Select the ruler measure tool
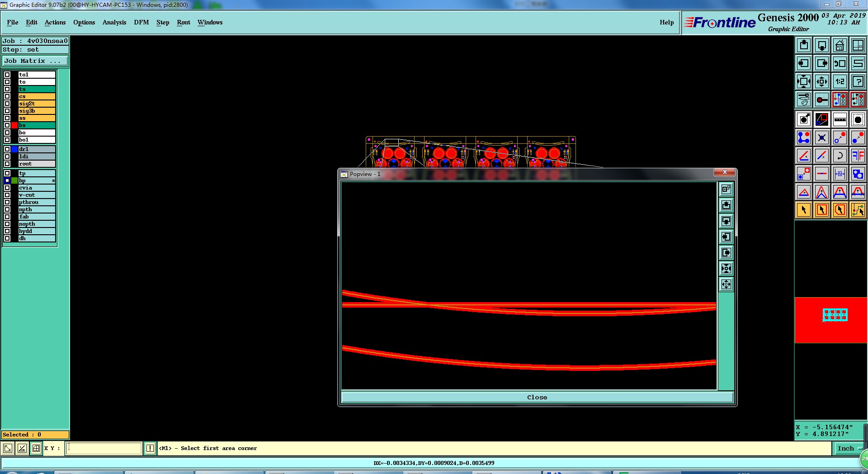 [840, 119]
